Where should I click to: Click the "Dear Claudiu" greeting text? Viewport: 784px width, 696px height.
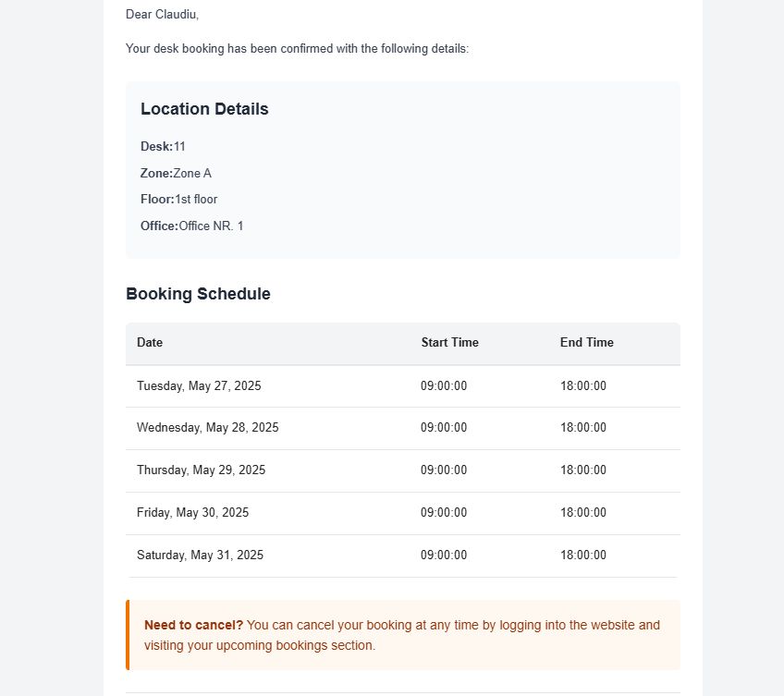pyautogui.click(x=162, y=15)
